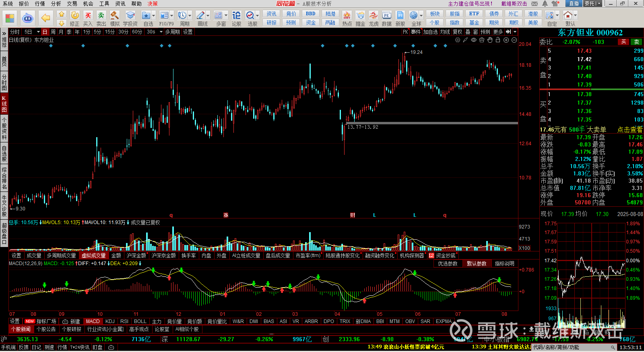Image resolution: width=644 pixels, height=352 pixels.
Task: Open the 学投资 graduation cap icon
Action: [x=130, y=15]
